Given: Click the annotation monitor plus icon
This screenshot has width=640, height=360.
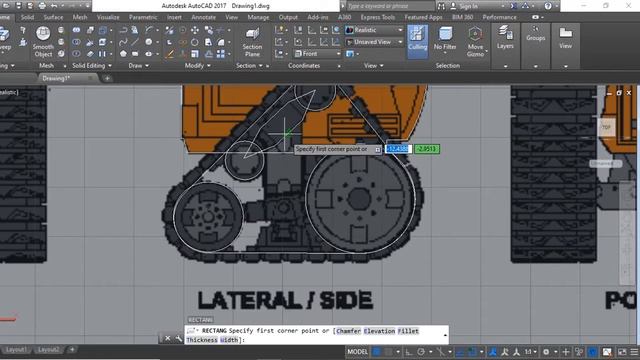Looking at the screenshot, I should pyautogui.click(x=566, y=351).
